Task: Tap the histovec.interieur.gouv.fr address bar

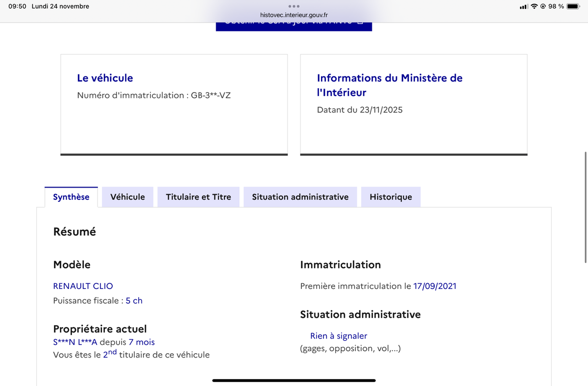Action: point(294,15)
